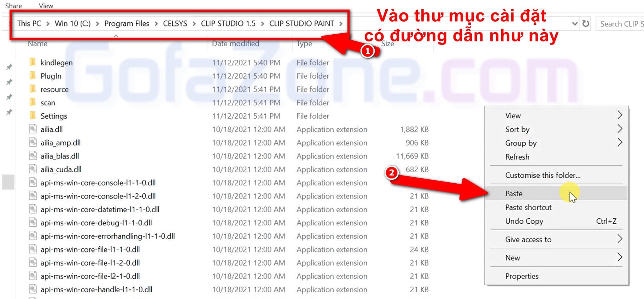Sort files by Date modified column
The image size is (644, 299).
(x=235, y=44)
